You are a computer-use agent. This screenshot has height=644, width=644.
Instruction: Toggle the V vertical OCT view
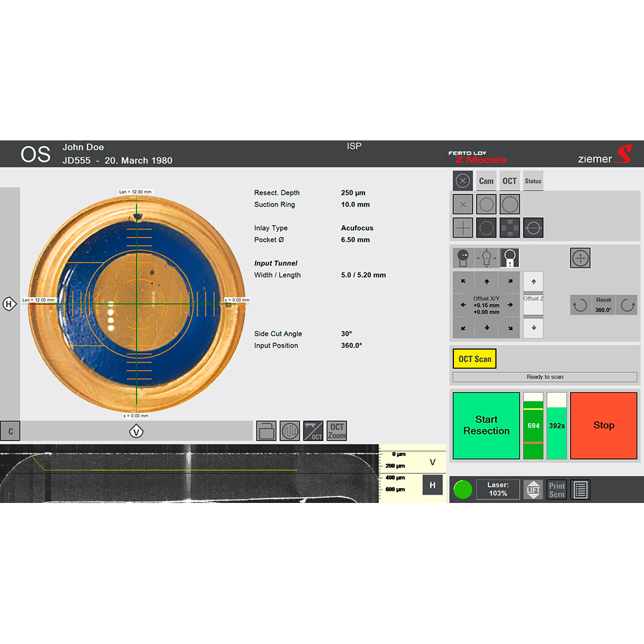pos(432,462)
